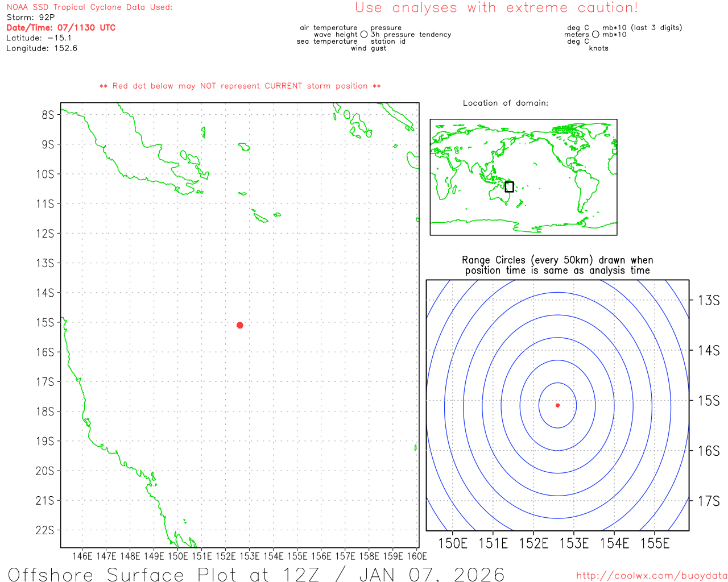The width and height of the screenshot is (728, 582).
Task: Click the station legend circle near 'wave height'
Action: tap(364, 34)
